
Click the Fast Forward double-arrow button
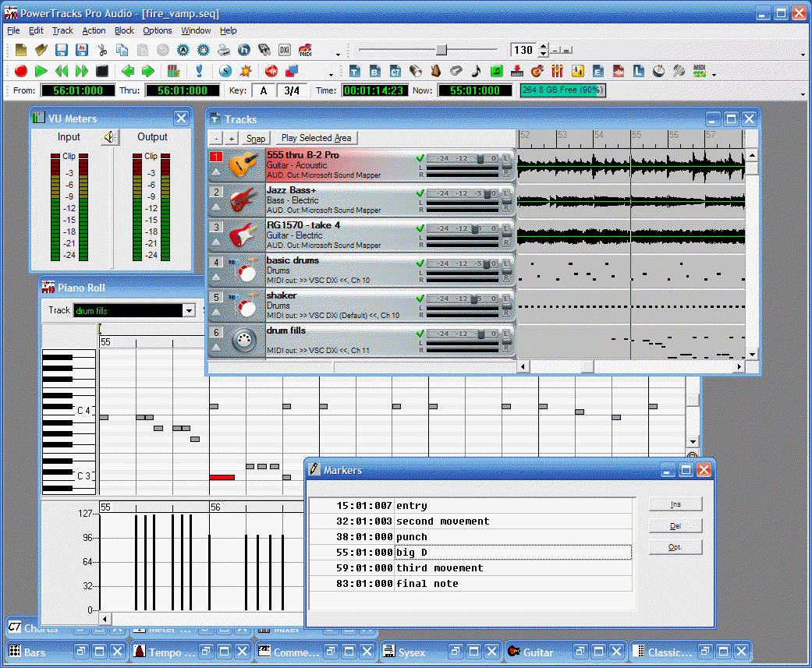pos(82,71)
